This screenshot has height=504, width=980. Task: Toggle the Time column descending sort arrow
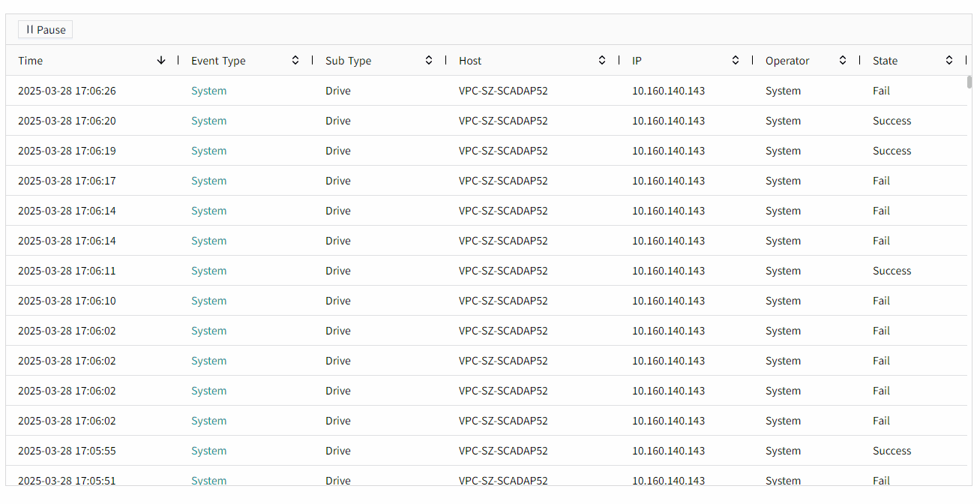click(161, 61)
